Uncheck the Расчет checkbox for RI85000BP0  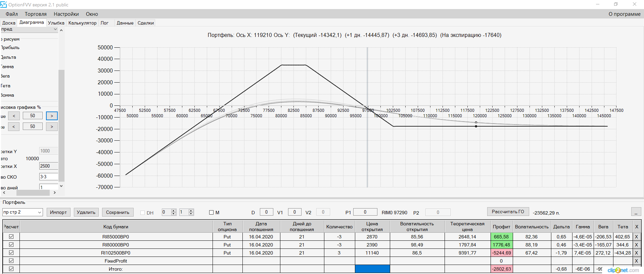(x=11, y=237)
